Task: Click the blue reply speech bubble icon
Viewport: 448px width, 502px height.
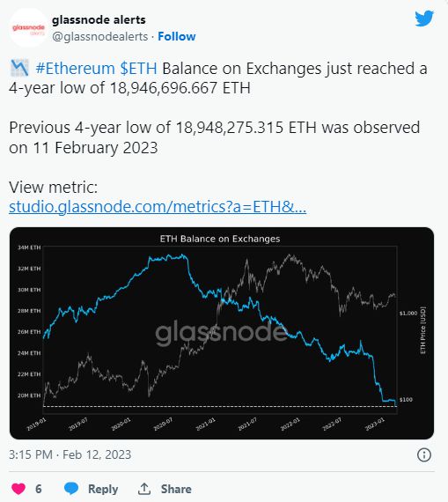Action: (x=71, y=489)
